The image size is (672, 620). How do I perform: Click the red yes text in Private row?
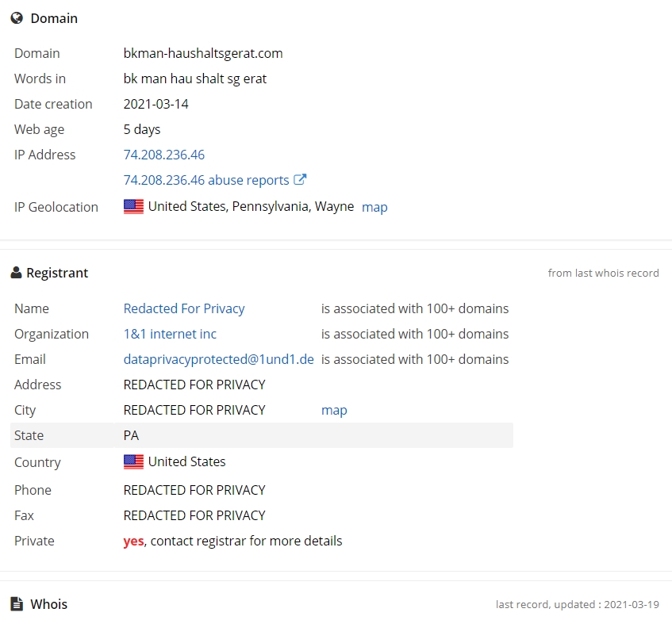(133, 542)
